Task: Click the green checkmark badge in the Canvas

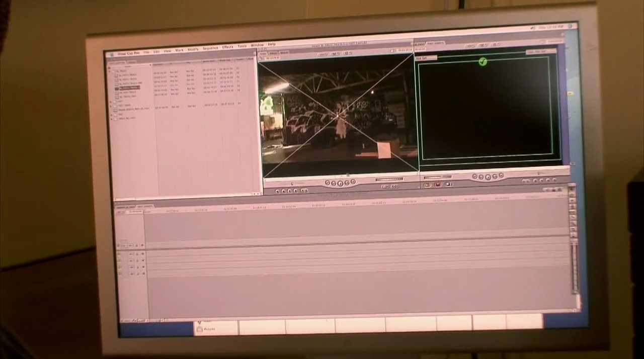Action: point(483,61)
